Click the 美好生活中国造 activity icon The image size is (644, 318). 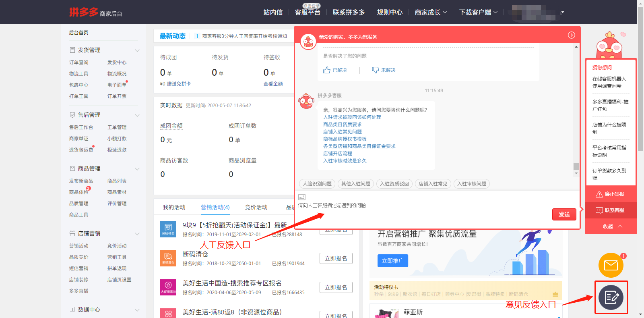168,287
